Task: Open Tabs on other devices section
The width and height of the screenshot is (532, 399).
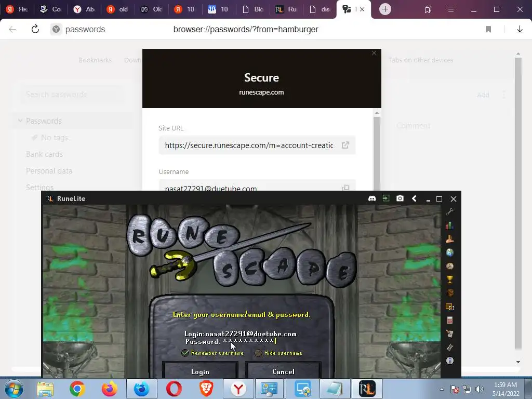Action: point(421,60)
